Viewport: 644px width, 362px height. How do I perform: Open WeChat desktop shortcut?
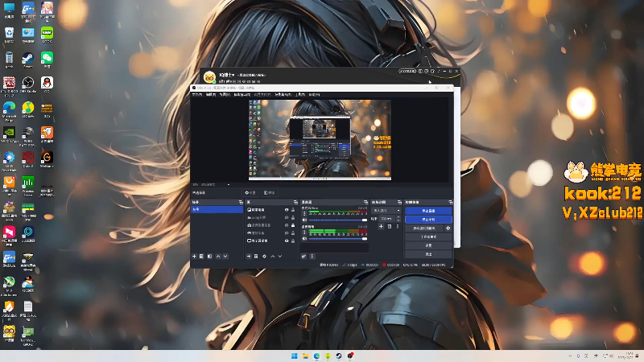[47, 60]
